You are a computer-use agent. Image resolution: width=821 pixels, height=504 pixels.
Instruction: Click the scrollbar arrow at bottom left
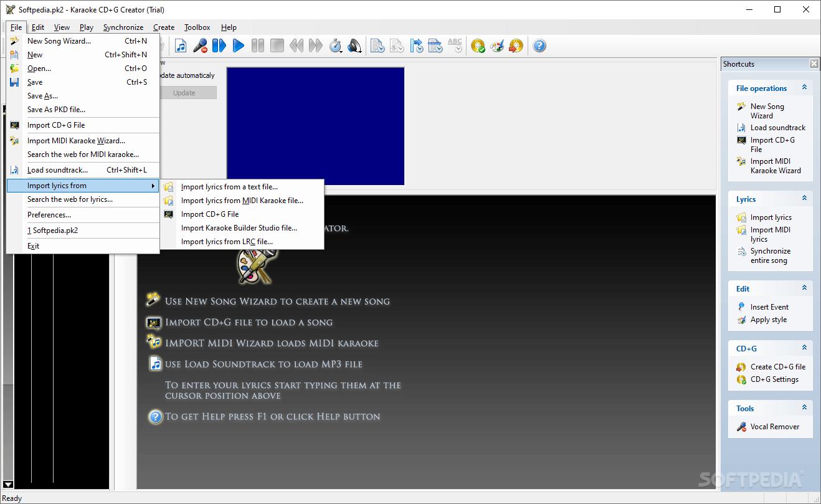[x=8, y=484]
